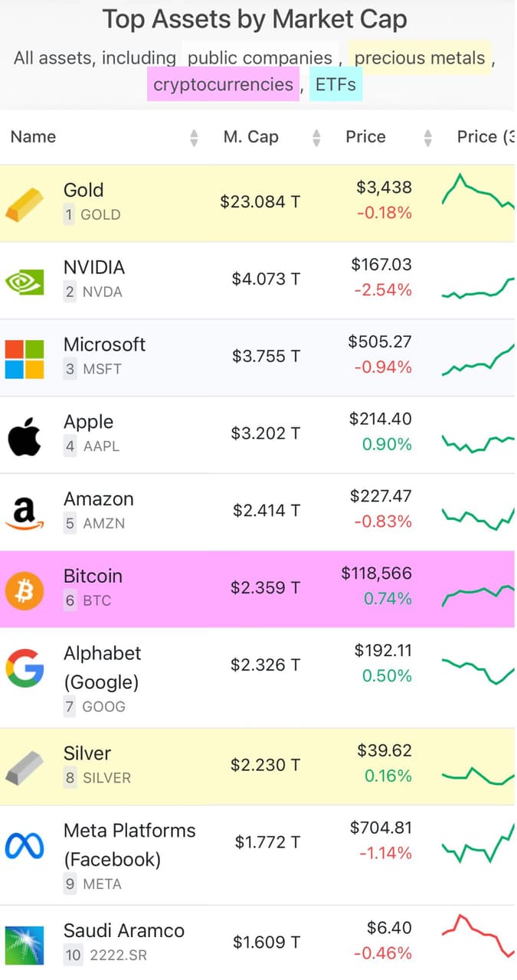Sort by M. Cap column arrows
517x980 pixels.
pyautogui.click(x=316, y=138)
